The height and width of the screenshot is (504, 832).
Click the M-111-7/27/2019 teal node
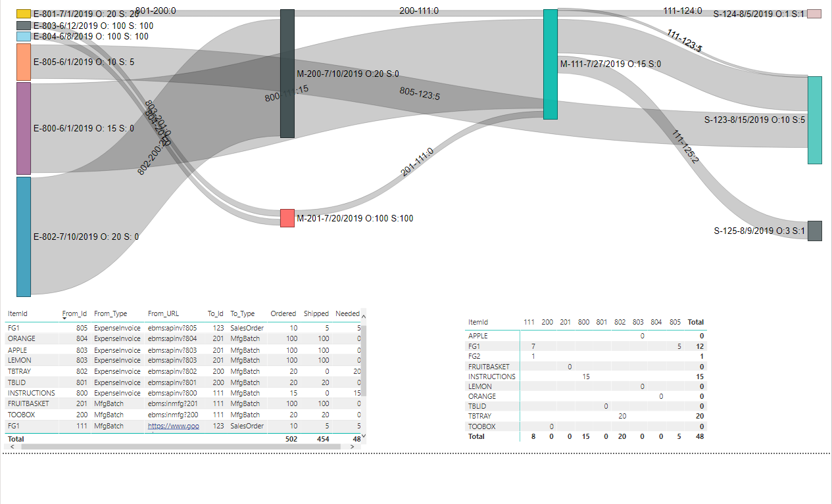tap(551, 62)
